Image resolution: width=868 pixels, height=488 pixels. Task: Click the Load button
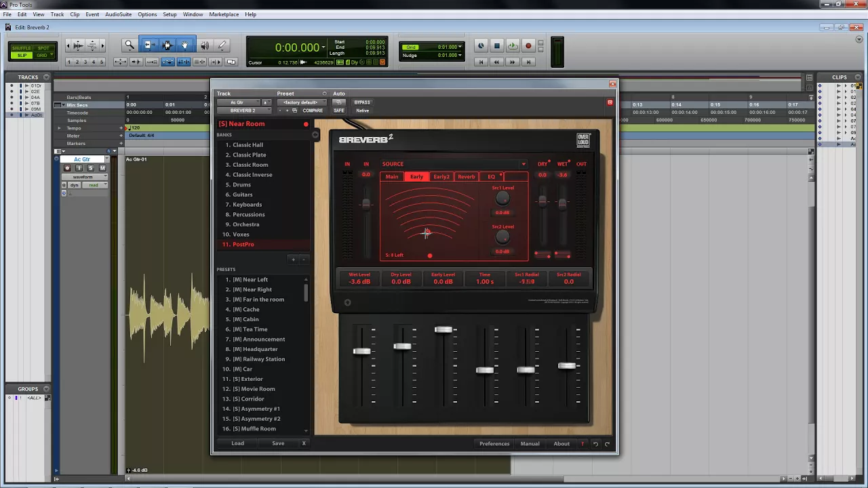coord(237,443)
